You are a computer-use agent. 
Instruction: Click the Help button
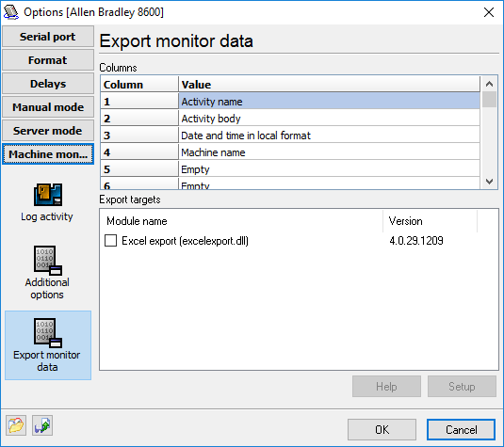tap(386, 387)
